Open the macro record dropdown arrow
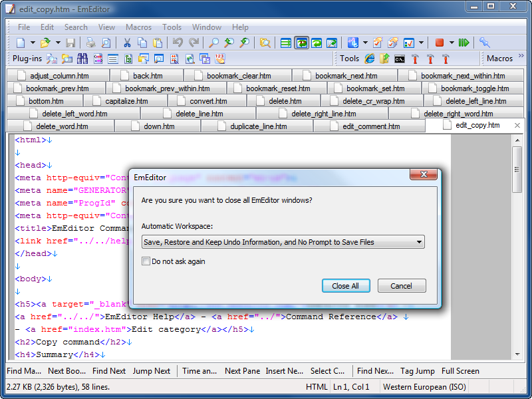Image resolution: width=532 pixels, height=399 pixels. (x=452, y=43)
